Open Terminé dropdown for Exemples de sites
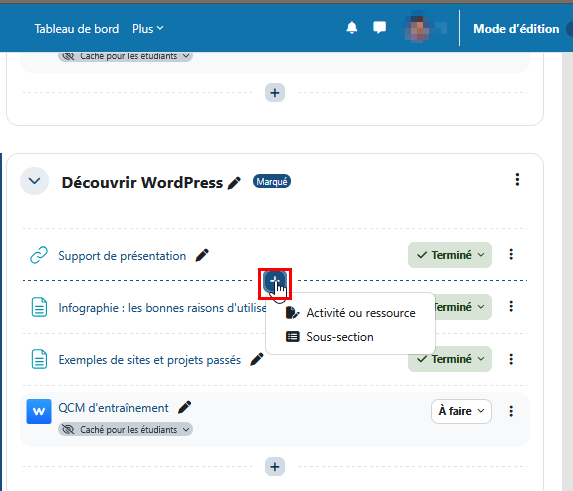The height and width of the screenshot is (491, 573). (449, 359)
